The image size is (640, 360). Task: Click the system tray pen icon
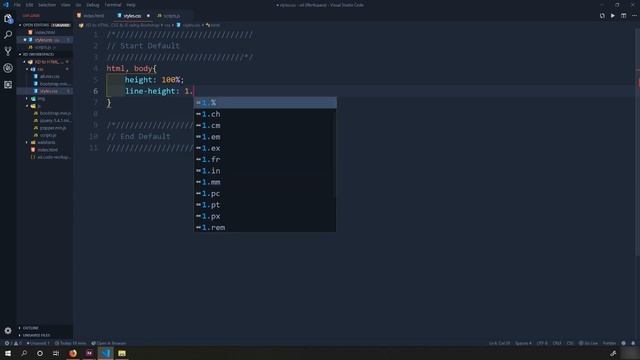click(x=613, y=353)
